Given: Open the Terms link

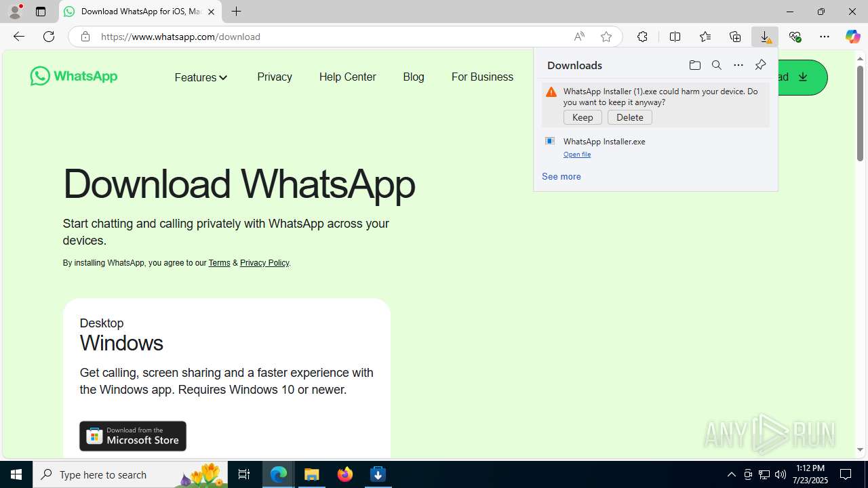Looking at the screenshot, I should pyautogui.click(x=219, y=263).
